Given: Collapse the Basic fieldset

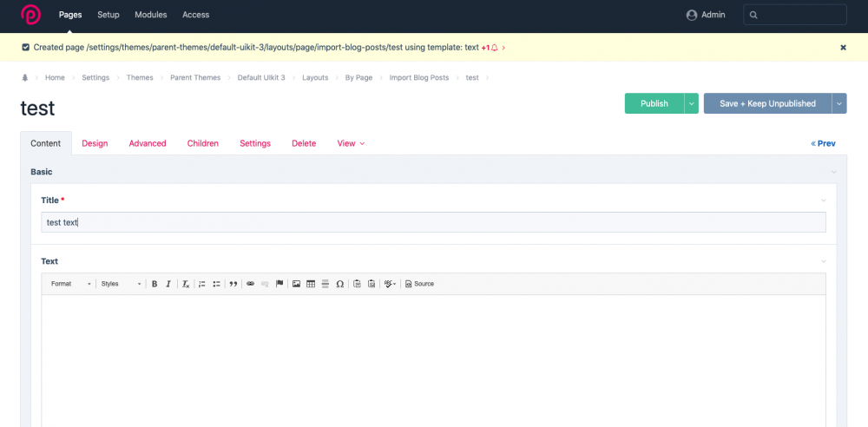Looking at the screenshot, I should (833, 172).
